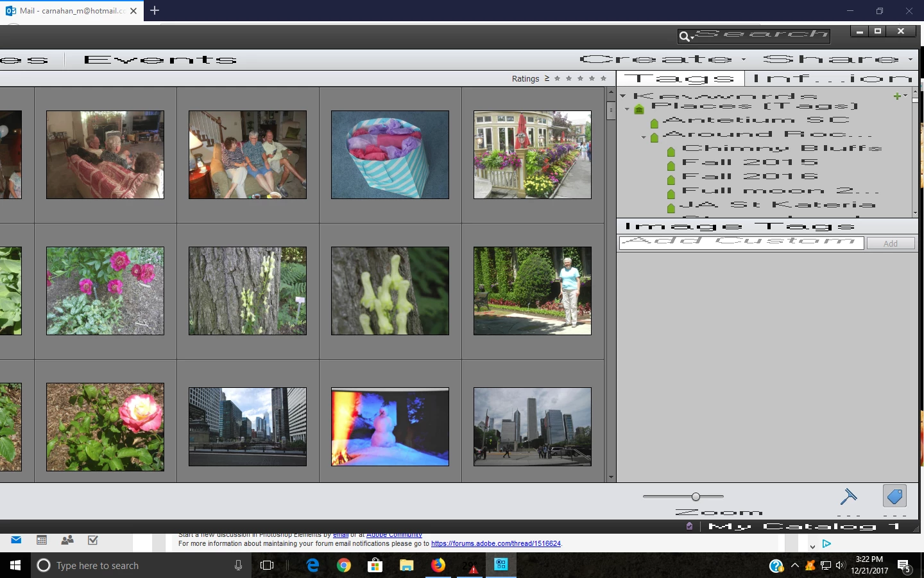The height and width of the screenshot is (578, 924).
Task: Click My Catalog 1 in status bar
Action: 804,526
